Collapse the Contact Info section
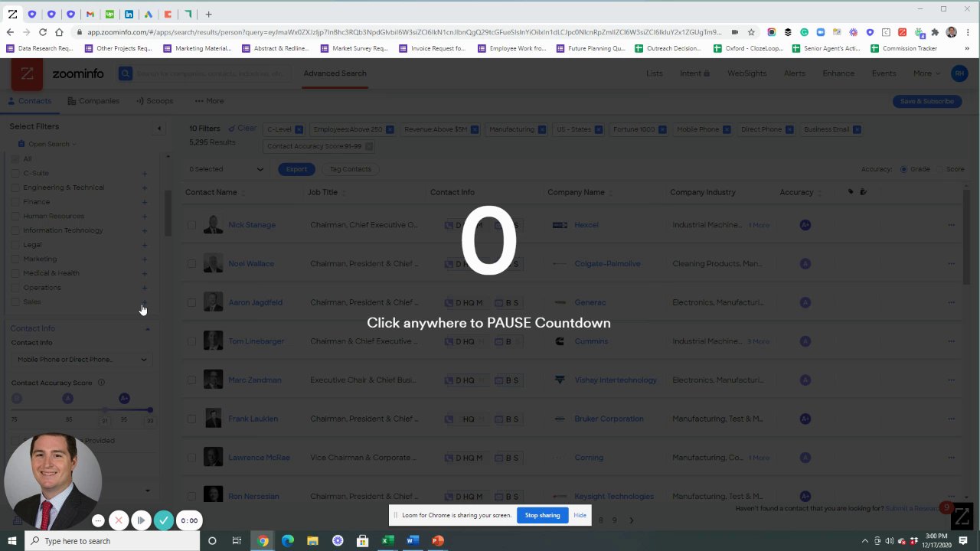 click(148, 329)
